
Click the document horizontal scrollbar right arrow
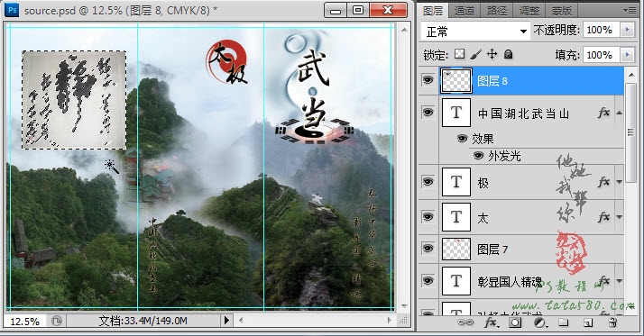click(390, 321)
